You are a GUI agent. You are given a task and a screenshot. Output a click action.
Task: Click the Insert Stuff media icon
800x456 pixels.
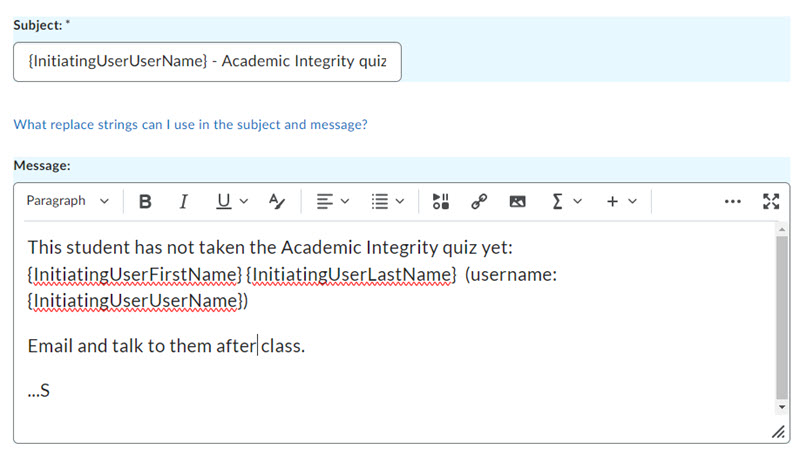[441, 201]
